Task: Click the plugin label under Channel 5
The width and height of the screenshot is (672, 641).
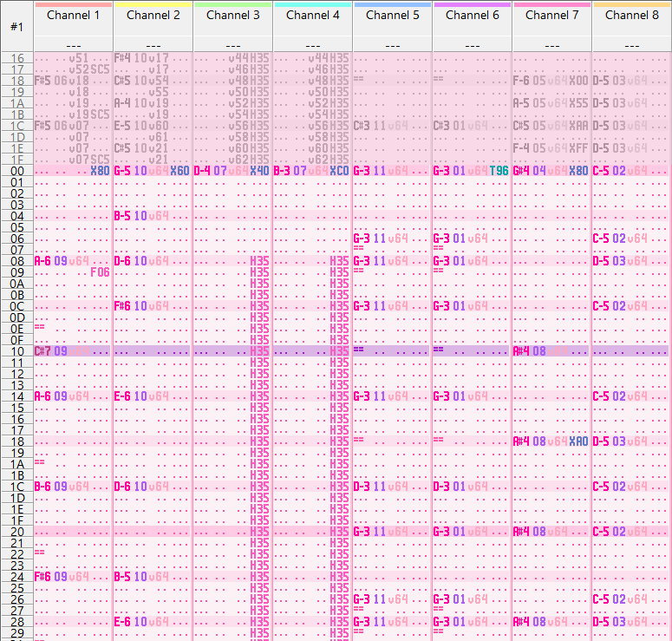Action: (392, 45)
